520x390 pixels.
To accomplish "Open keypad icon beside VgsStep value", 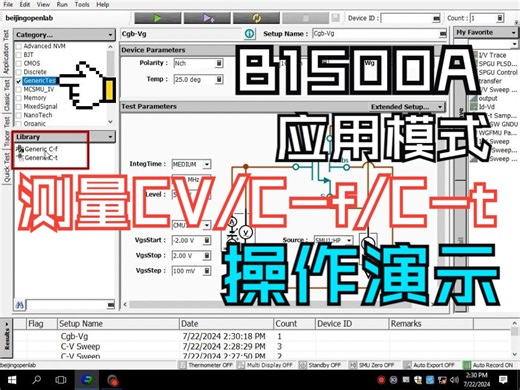I will (207, 271).
